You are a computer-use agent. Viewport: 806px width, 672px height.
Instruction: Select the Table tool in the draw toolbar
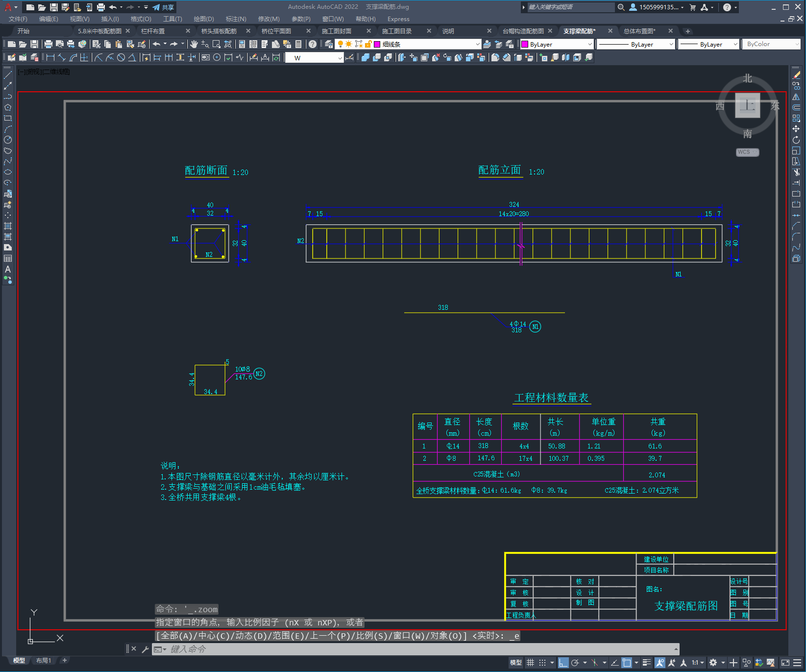coord(8,258)
